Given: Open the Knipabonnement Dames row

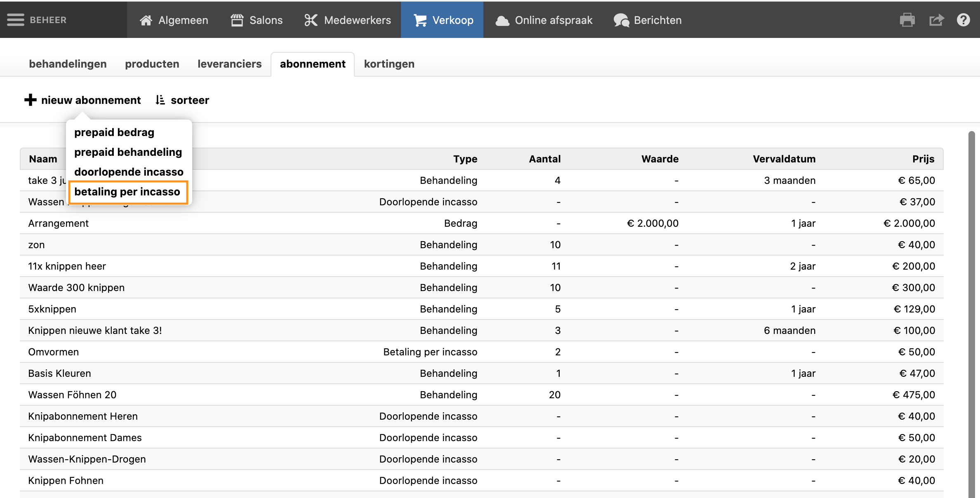Looking at the screenshot, I should tap(85, 437).
